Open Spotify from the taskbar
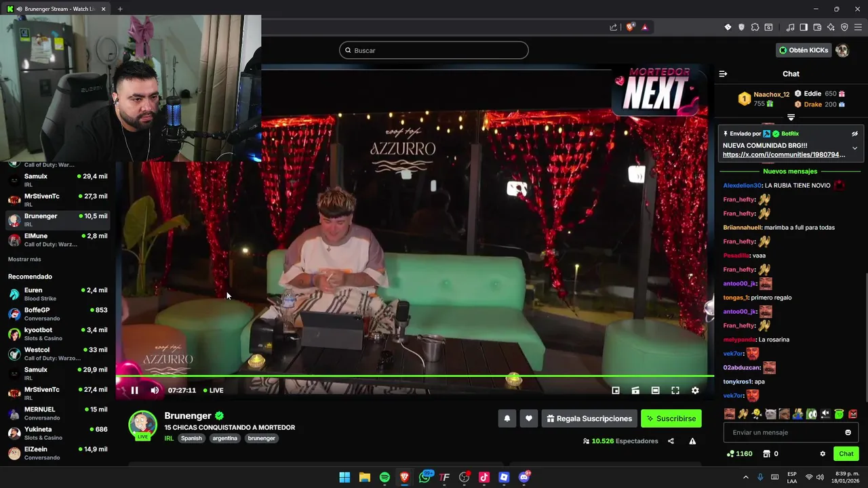The image size is (868, 488). [x=384, y=477]
